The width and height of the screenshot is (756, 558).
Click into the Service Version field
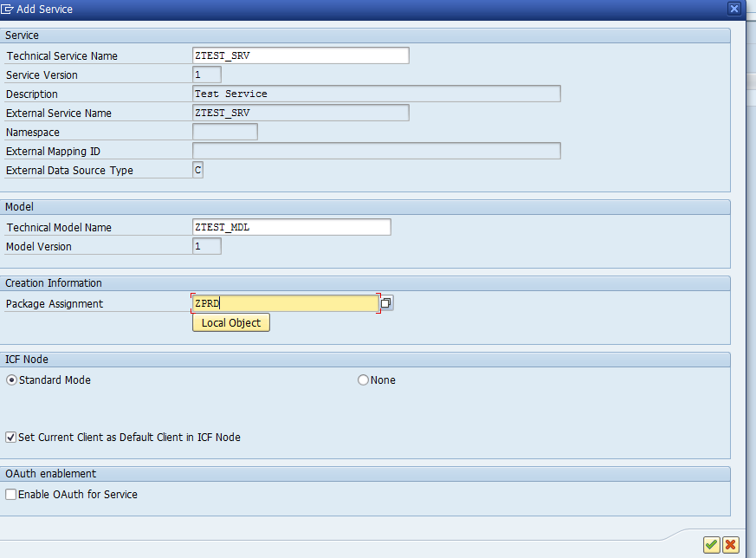[206, 75]
